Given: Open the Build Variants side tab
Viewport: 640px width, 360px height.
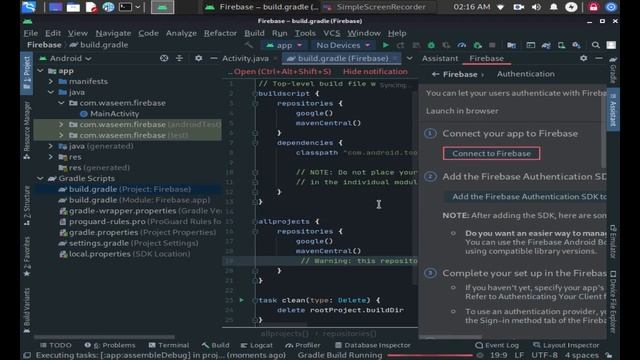Looking at the screenshot, I should pyautogui.click(x=27, y=310).
